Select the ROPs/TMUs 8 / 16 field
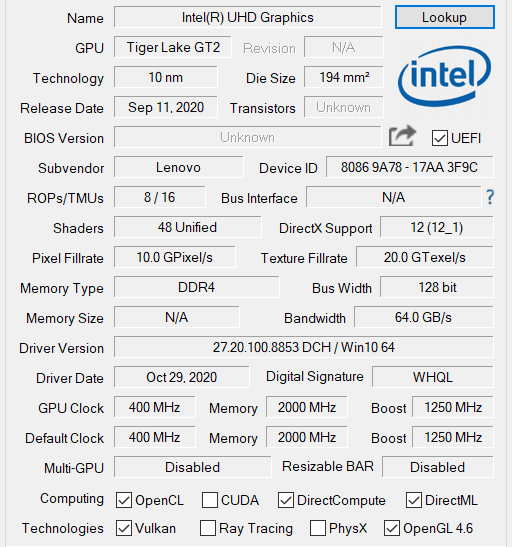Viewport: 512px width, 547px height. [160, 197]
